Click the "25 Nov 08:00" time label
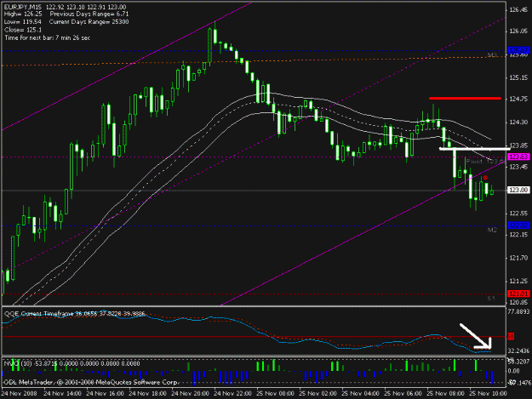The width and height of the screenshot is (532, 399). coord(445,394)
